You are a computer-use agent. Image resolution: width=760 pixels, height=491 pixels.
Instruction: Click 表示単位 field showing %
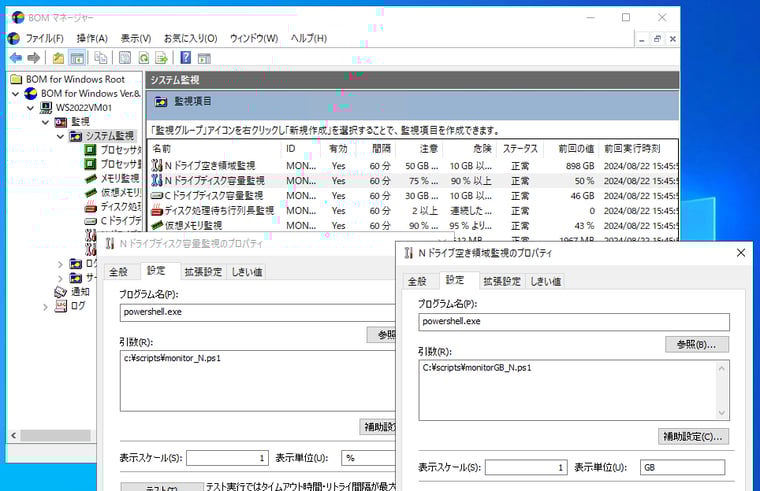[369, 458]
